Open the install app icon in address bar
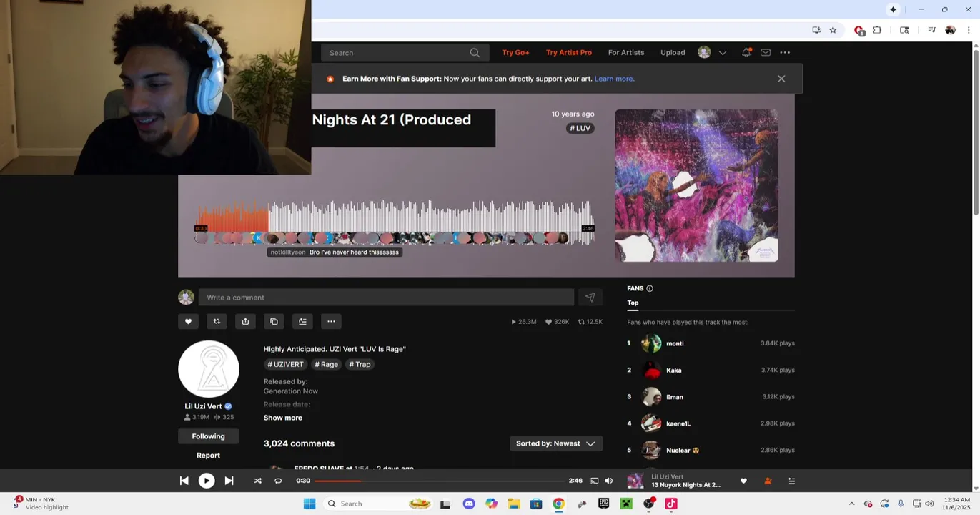Screen dimensions: 980x515 tap(816, 30)
